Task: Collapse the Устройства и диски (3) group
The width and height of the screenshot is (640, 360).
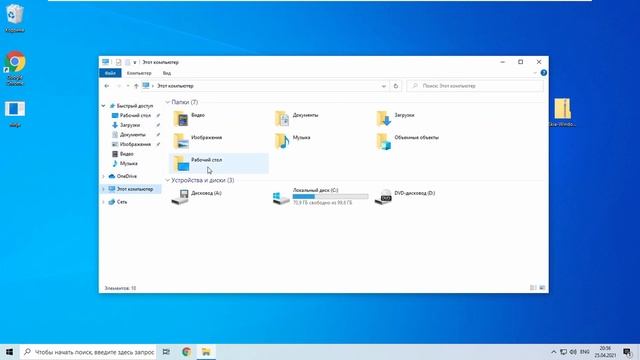Action: coord(168,180)
